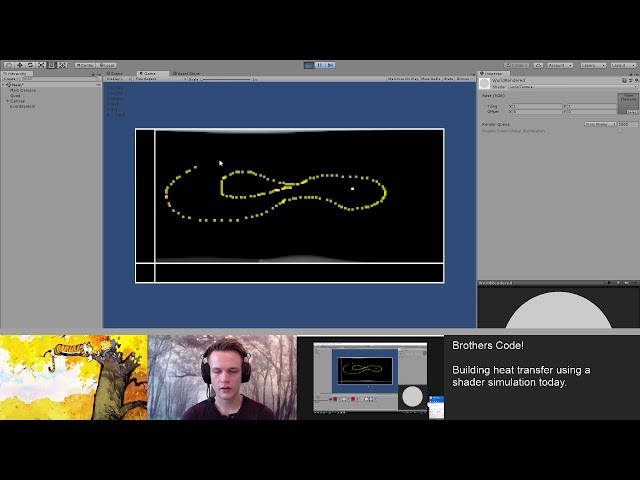Open the Account dropdown
Screen dimensions: 640x480
(x=560, y=65)
